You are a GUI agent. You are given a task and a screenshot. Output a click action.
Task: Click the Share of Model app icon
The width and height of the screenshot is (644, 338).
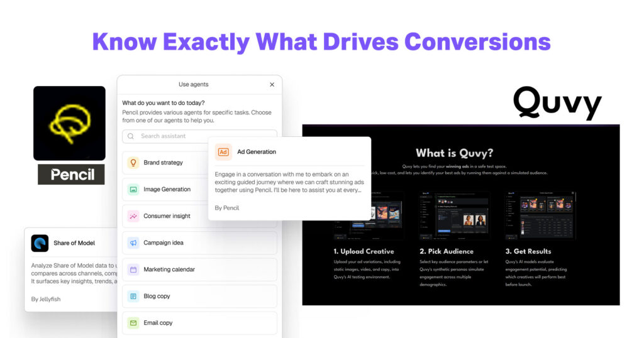coord(40,243)
